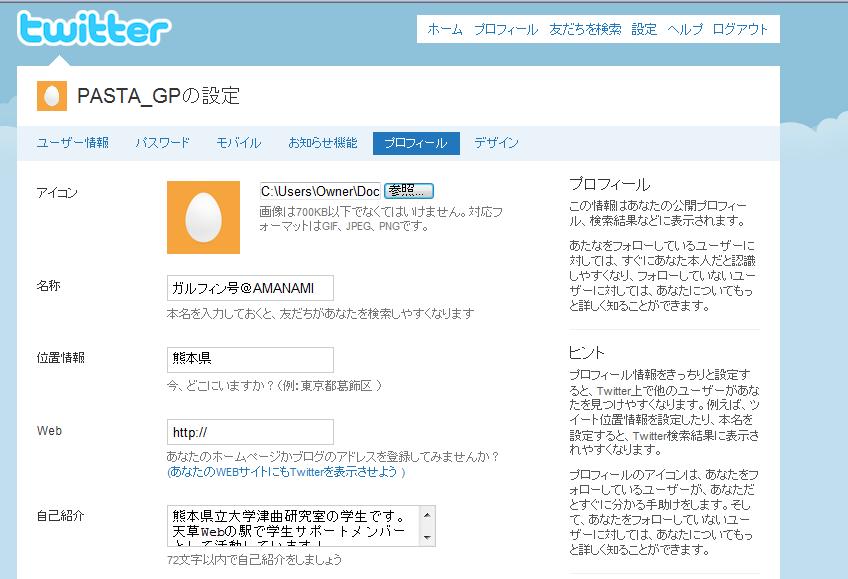Click the file path field showing C:\Users\Owner\Doc

click(320, 191)
